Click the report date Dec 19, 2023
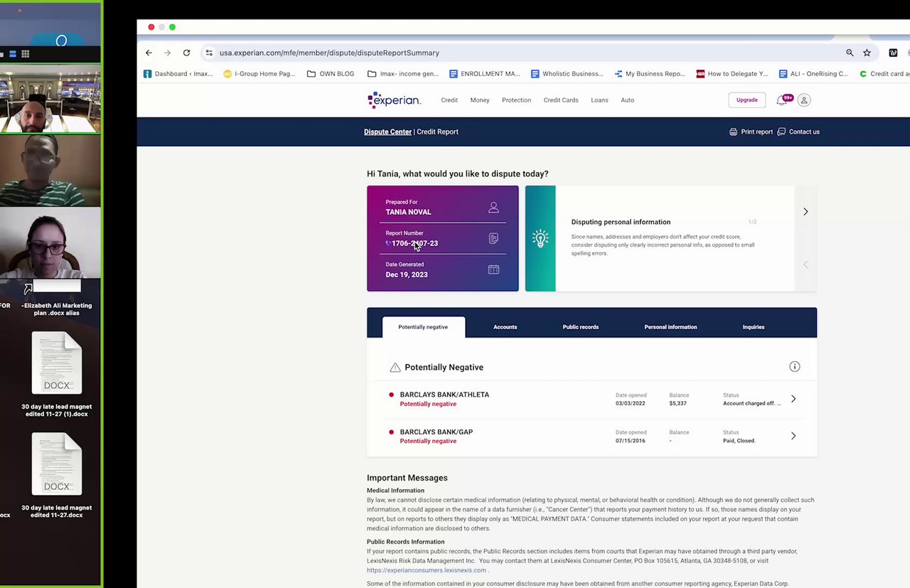910x588 pixels. tap(407, 274)
